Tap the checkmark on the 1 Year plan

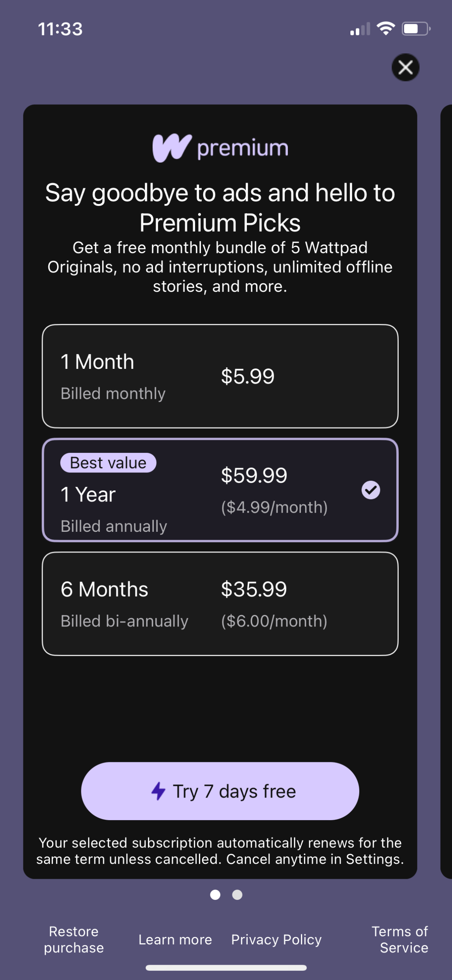coord(371,490)
